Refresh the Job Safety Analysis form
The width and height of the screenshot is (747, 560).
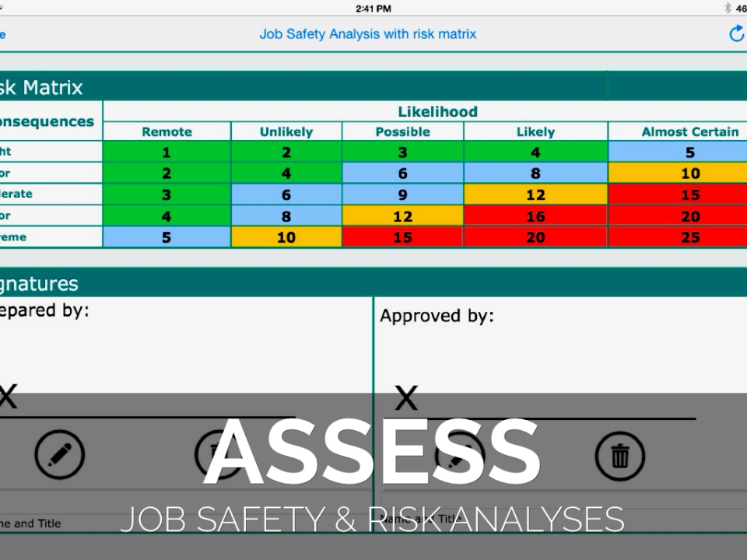tap(736, 33)
